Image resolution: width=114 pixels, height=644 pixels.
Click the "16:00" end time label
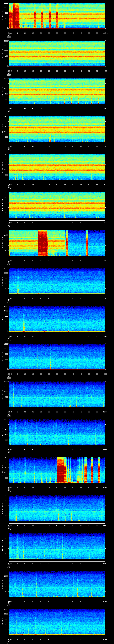coord(105,639)
